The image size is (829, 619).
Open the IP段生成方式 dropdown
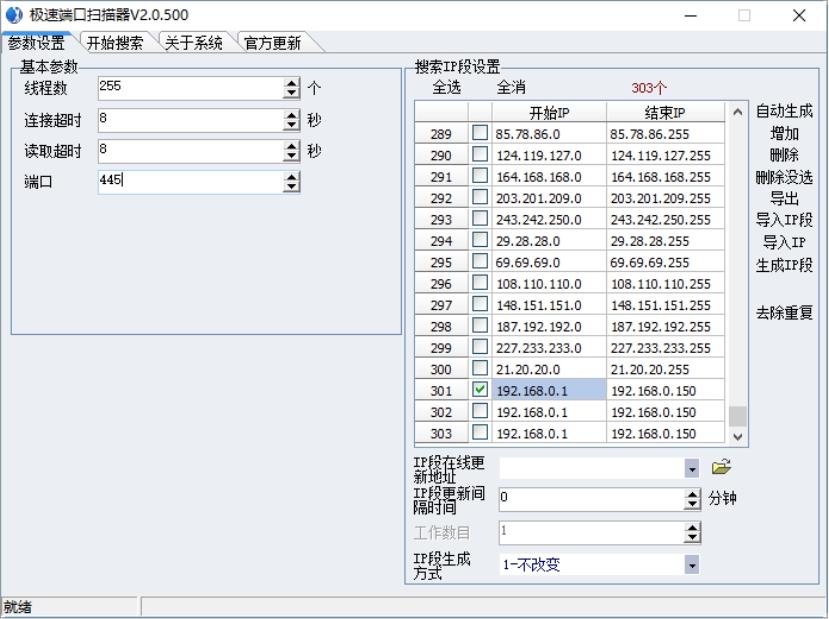pyautogui.click(x=692, y=565)
